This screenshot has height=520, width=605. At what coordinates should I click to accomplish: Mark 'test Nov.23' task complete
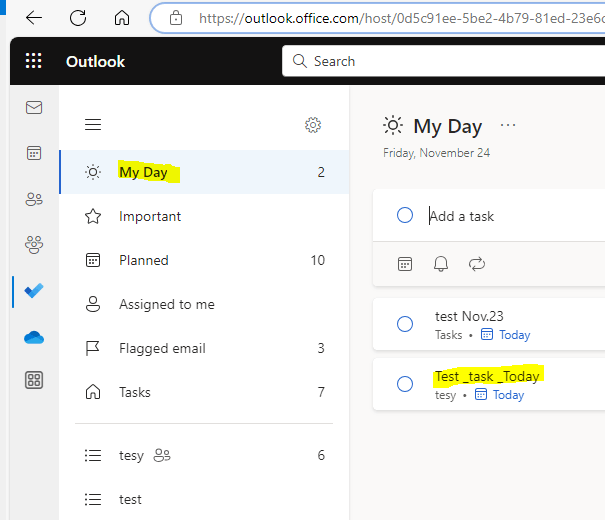tap(405, 324)
